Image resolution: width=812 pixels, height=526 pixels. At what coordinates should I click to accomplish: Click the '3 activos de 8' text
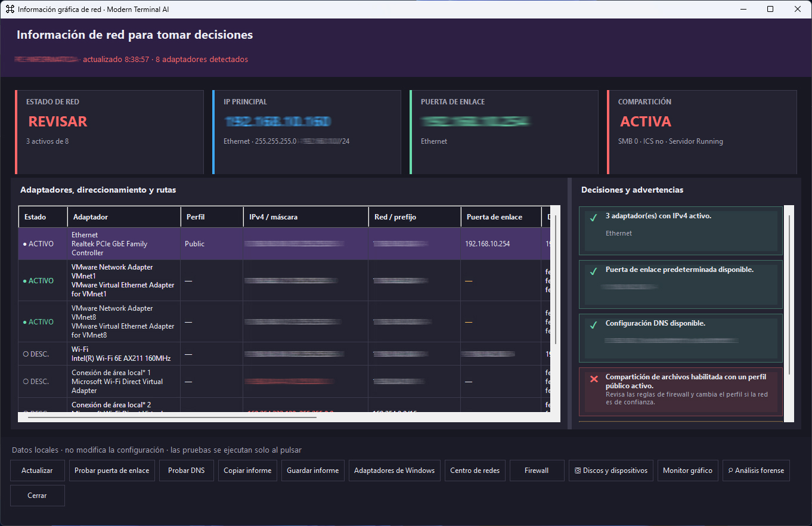[47, 141]
